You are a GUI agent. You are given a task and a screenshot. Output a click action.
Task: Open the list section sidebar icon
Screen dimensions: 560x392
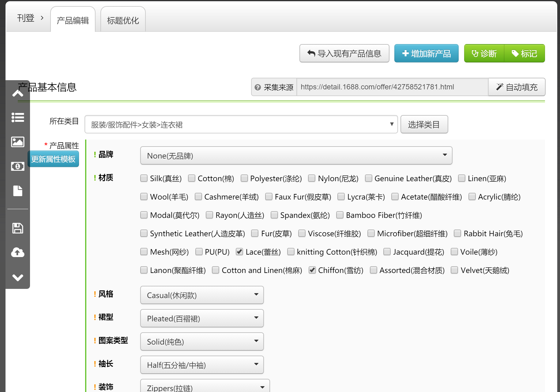pyautogui.click(x=18, y=118)
